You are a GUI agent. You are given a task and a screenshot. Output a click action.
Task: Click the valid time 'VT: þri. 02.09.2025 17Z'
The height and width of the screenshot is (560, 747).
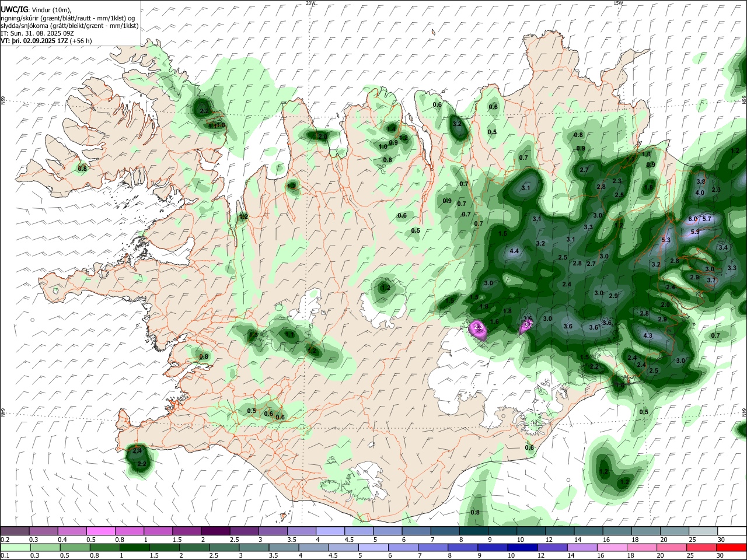pyautogui.click(x=34, y=41)
